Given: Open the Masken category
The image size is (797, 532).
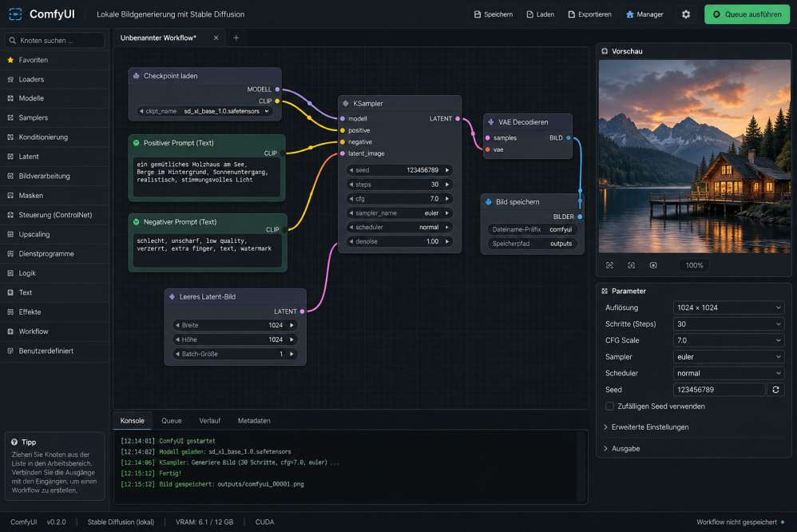Looking at the screenshot, I should tap(55, 195).
